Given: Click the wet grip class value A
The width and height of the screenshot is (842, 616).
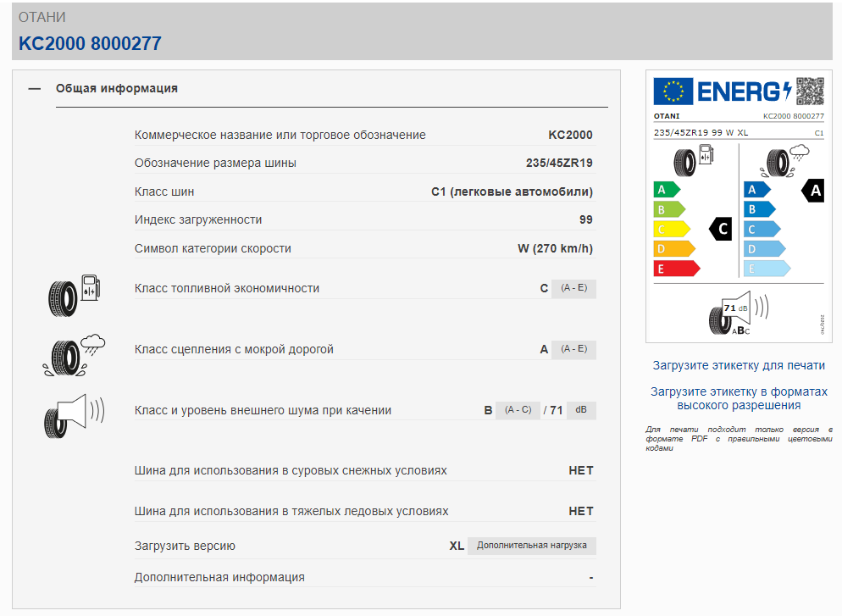Looking at the screenshot, I should (544, 350).
